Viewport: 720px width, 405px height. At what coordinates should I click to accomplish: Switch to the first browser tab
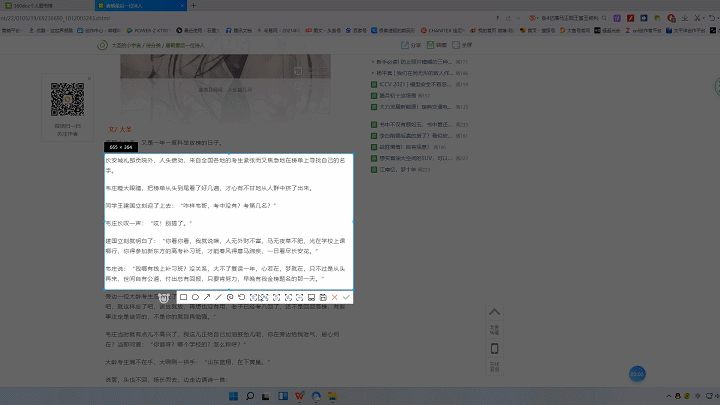coord(30,5)
